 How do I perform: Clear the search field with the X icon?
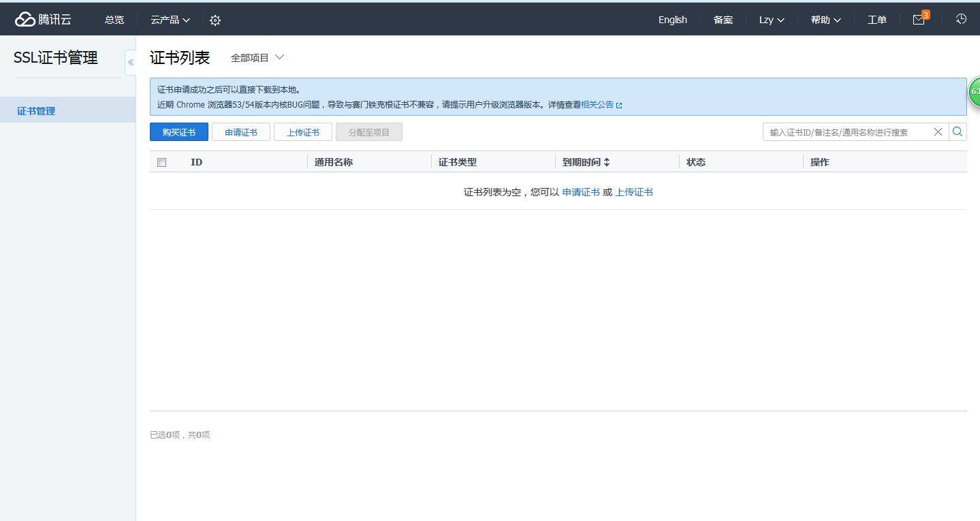[938, 132]
